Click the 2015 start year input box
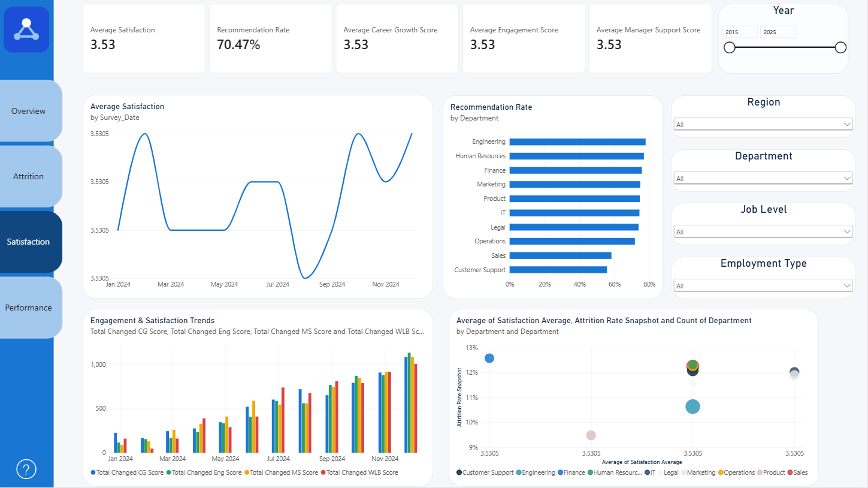The image size is (868, 488). pyautogui.click(x=740, y=32)
